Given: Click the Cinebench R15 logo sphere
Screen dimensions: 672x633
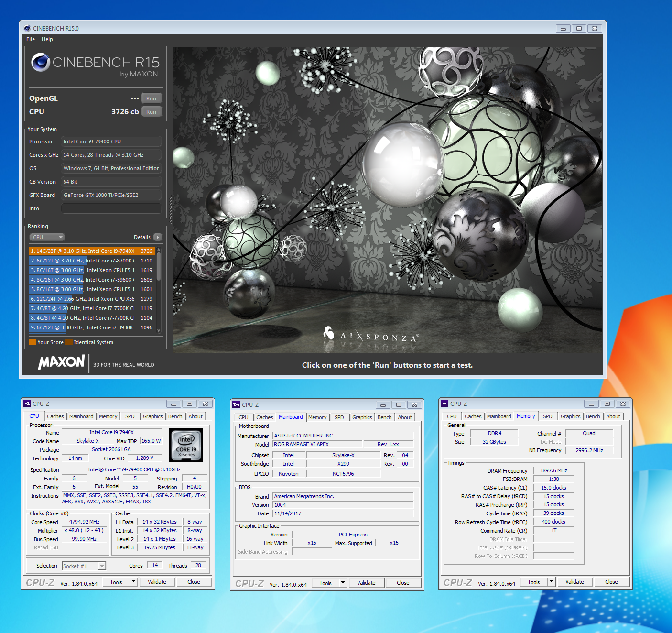Looking at the screenshot, I should (41, 62).
